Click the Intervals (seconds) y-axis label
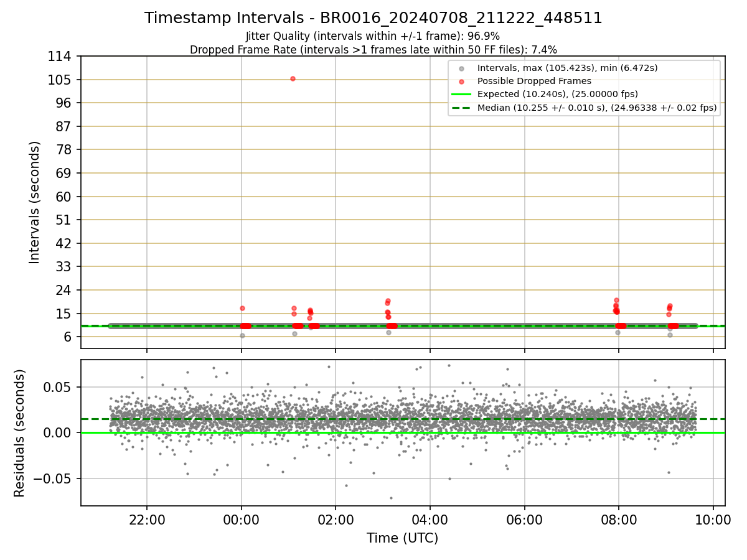 (x=35, y=202)
